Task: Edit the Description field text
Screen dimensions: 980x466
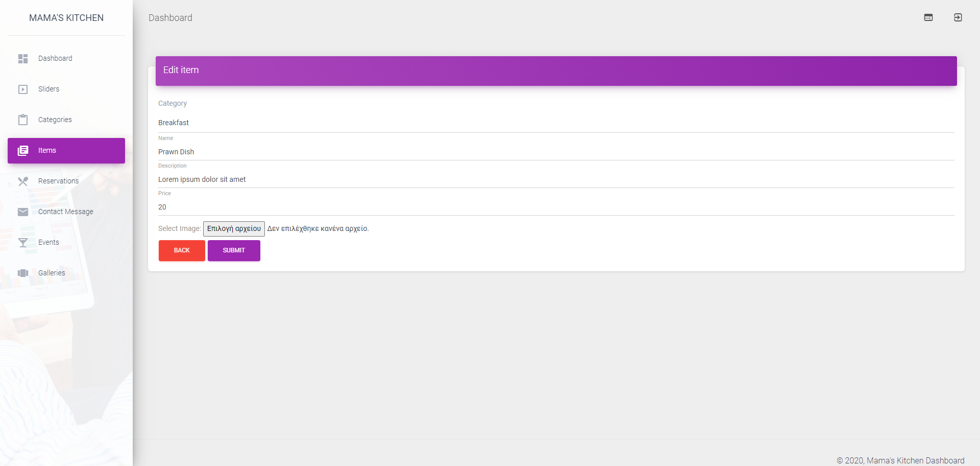Action: (556, 179)
